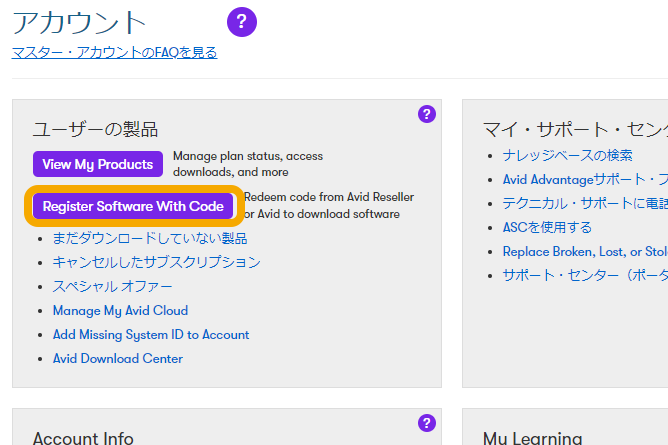Screen dimensions: 668x445
Task: Open Avid Advantageサポート link
Action: [585, 179]
